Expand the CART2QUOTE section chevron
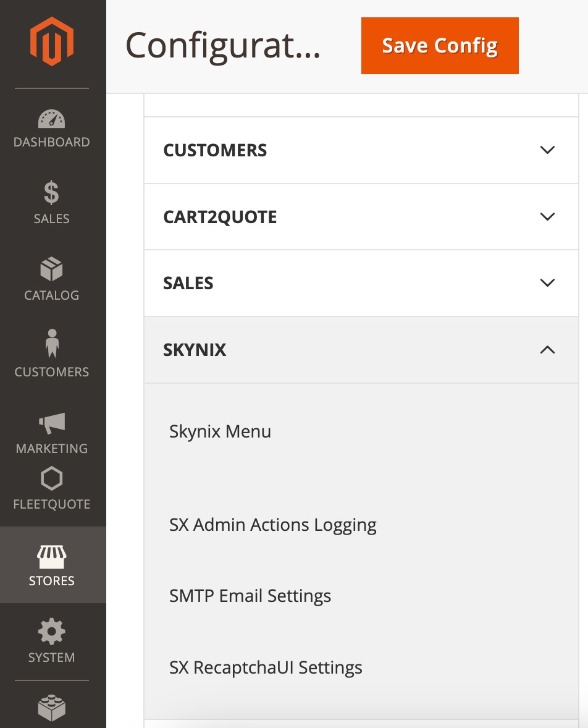The width and height of the screenshot is (588, 728). tap(548, 216)
